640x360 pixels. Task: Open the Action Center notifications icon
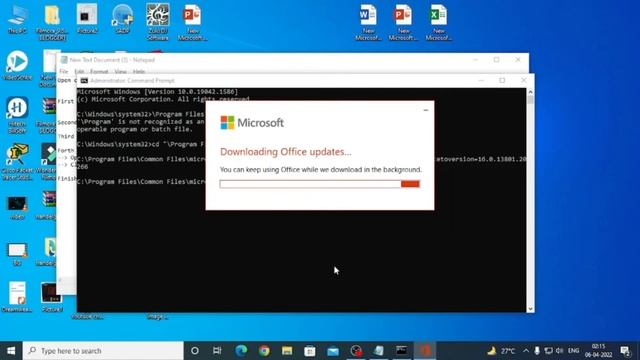coord(625,351)
